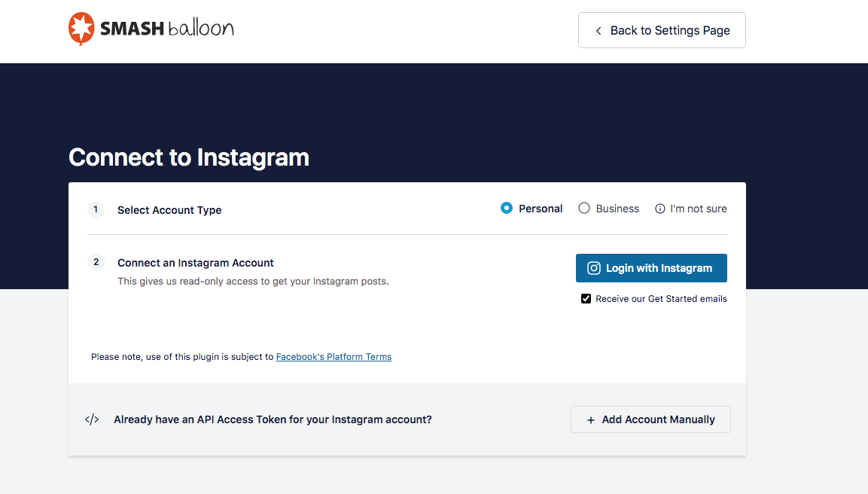
Task: Select the Personal account type radio button
Action: (507, 209)
